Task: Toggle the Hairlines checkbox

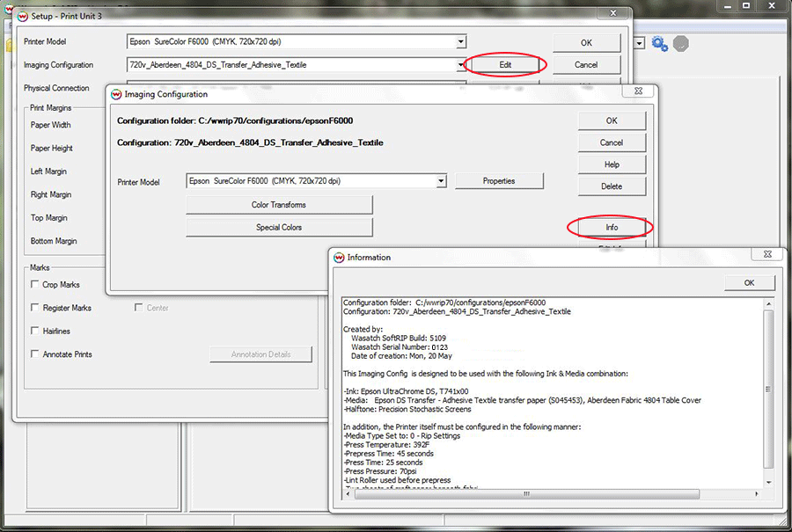Action: point(35,331)
